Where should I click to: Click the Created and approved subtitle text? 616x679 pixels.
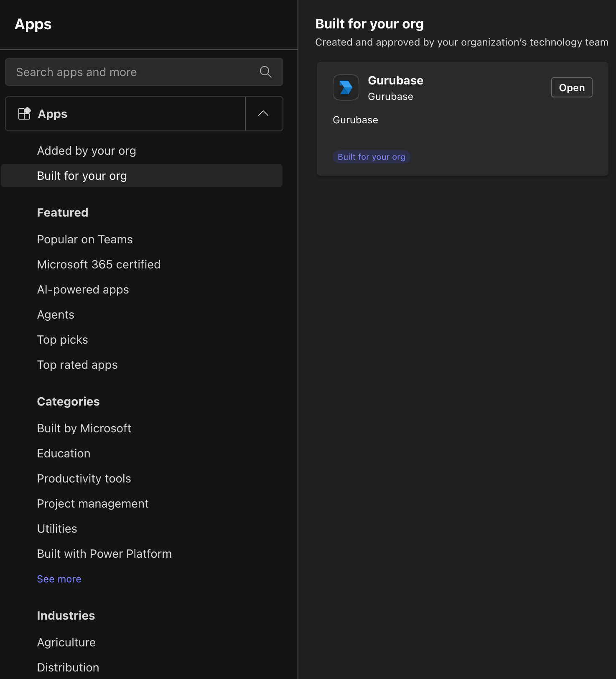[462, 42]
